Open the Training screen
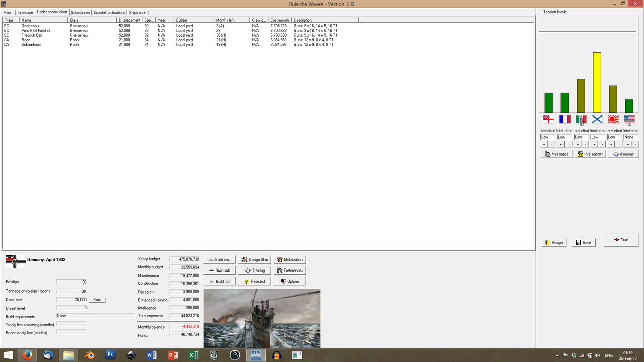Viewport: 644px width, 362px height. click(254, 270)
